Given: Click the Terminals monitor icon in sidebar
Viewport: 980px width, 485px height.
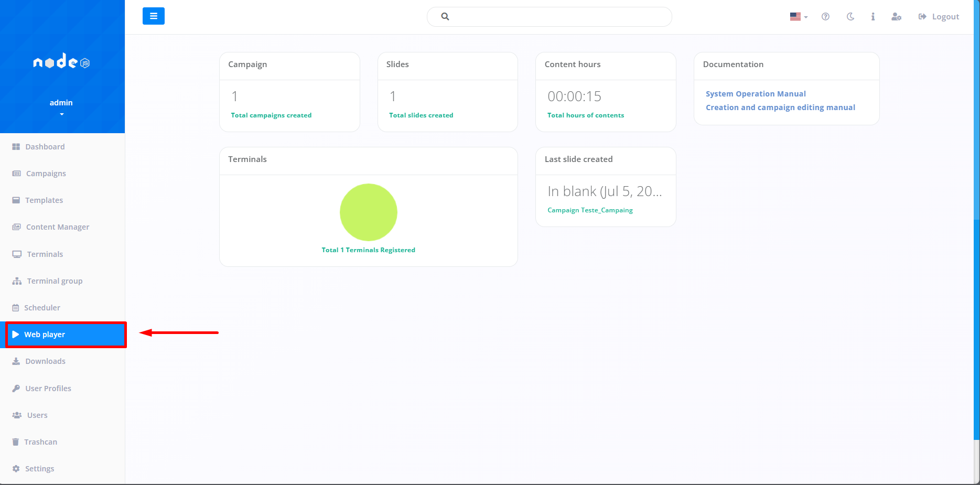Looking at the screenshot, I should [17, 254].
